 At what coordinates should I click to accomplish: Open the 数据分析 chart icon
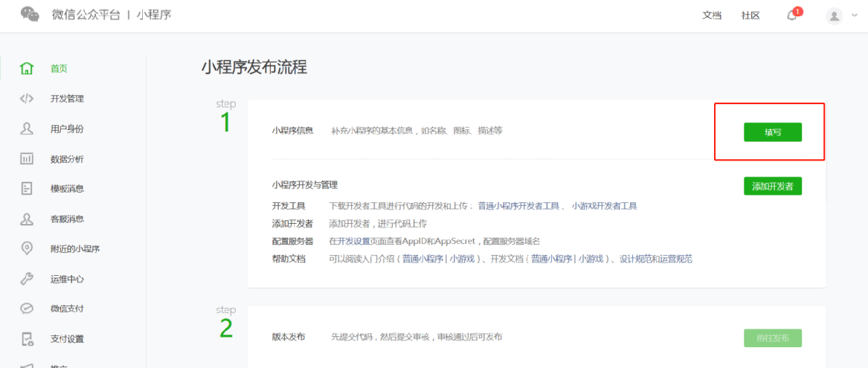[x=27, y=158]
